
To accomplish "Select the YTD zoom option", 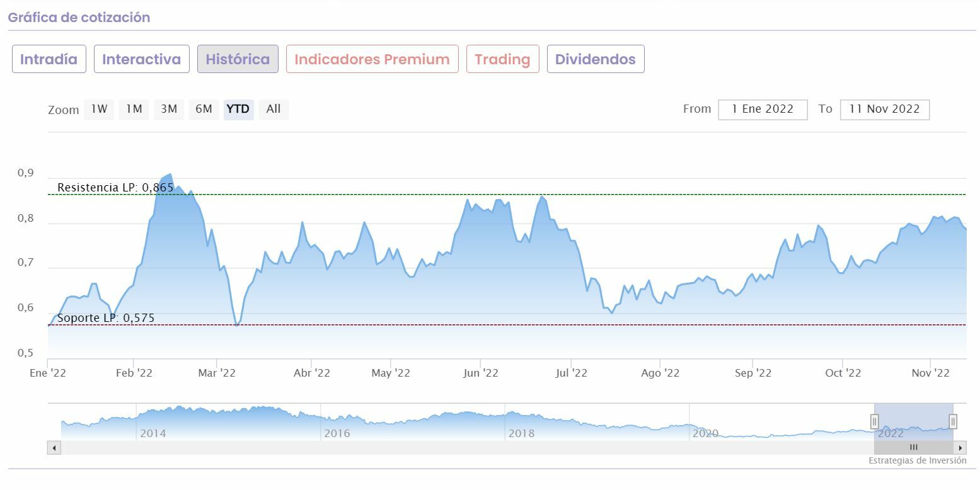I will 238,109.
